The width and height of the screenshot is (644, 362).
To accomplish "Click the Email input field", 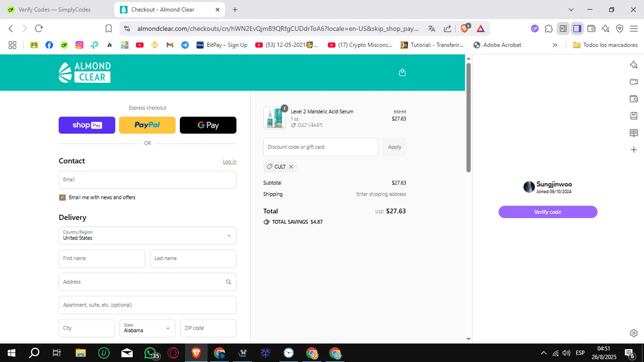I will tap(147, 180).
